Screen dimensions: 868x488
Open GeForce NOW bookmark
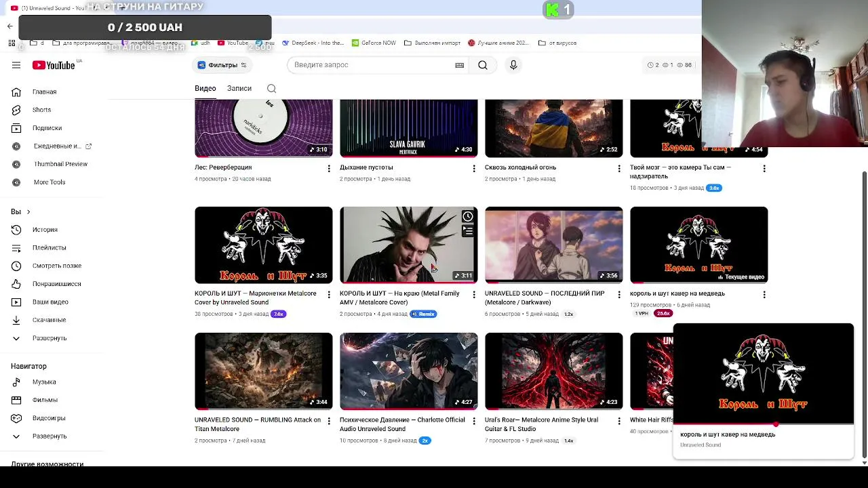click(374, 43)
